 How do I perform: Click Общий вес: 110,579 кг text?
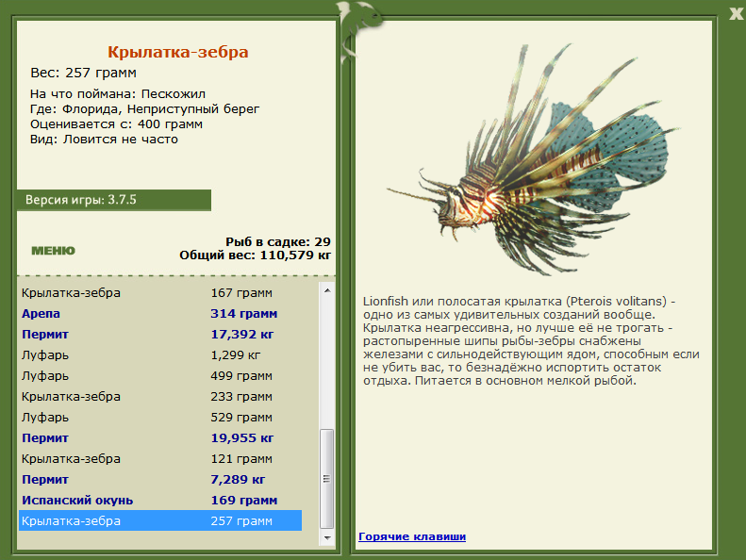point(255,255)
